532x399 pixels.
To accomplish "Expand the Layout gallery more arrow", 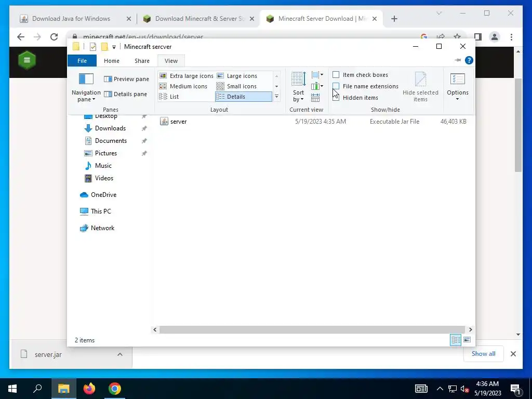I will (276, 97).
